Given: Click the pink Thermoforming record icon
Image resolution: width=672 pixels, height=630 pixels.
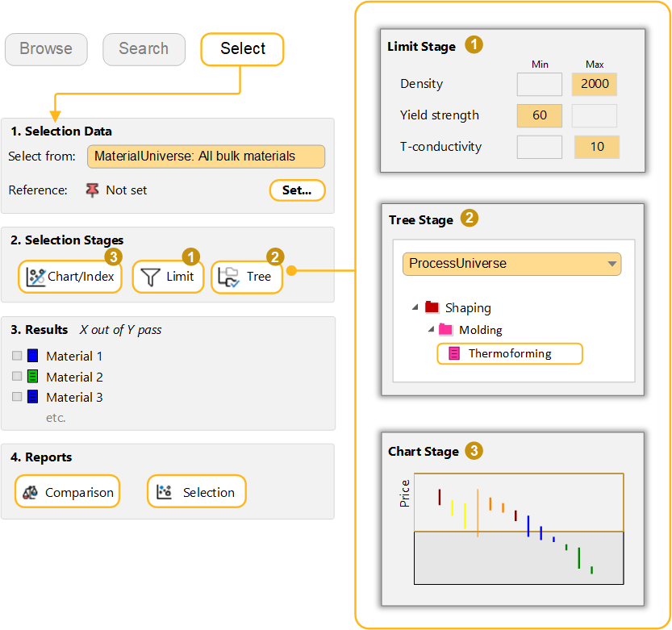Looking at the screenshot, I should tap(454, 353).
